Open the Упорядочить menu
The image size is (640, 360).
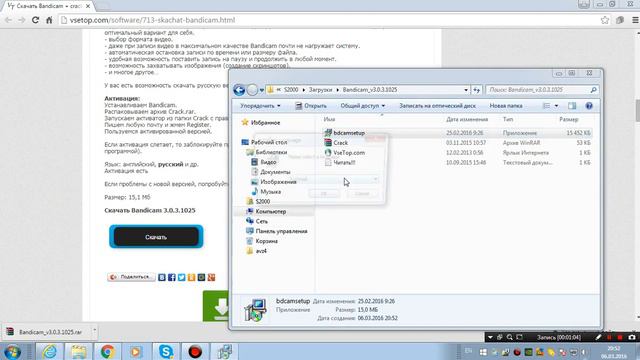[260, 106]
